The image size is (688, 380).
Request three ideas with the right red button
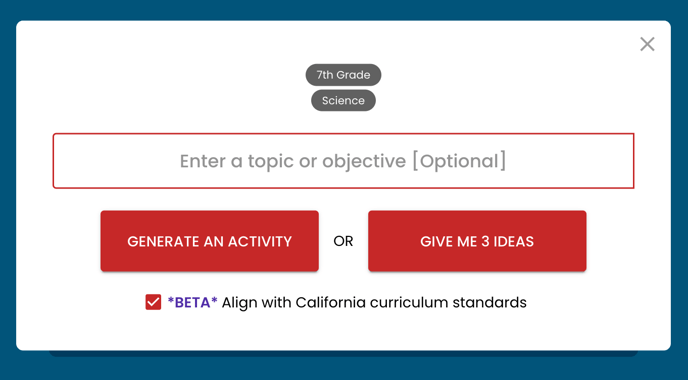point(477,241)
